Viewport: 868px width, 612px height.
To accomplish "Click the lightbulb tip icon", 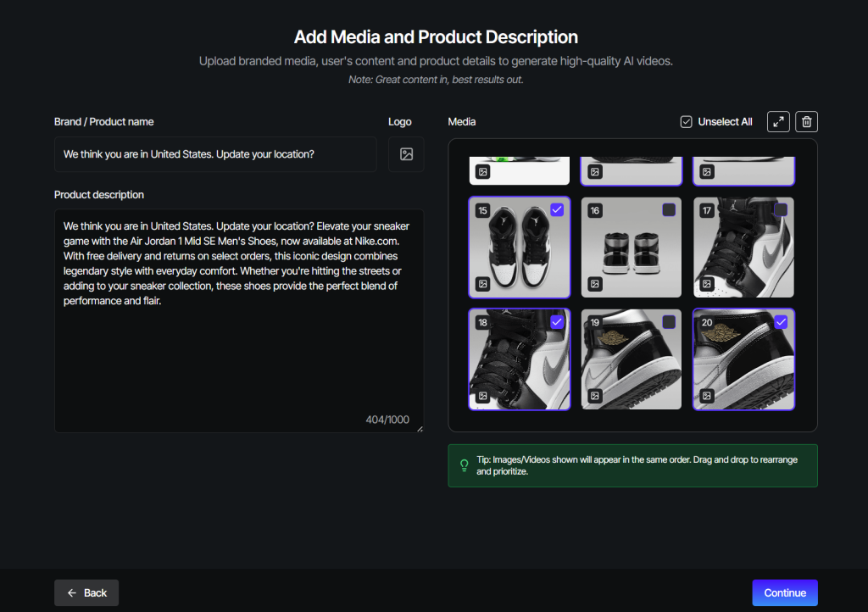I will coord(464,465).
